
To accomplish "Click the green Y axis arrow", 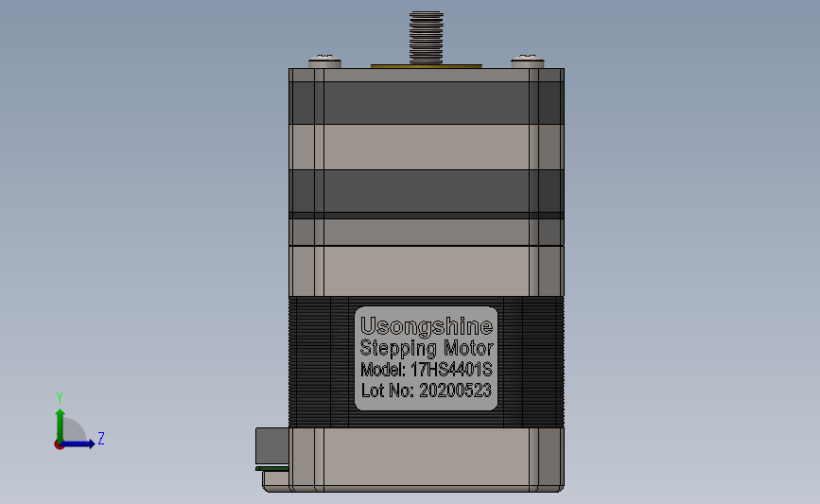I will click(x=61, y=426).
